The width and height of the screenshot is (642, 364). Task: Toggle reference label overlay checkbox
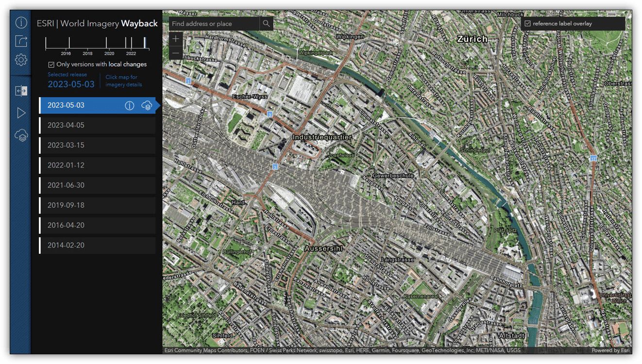click(x=527, y=23)
